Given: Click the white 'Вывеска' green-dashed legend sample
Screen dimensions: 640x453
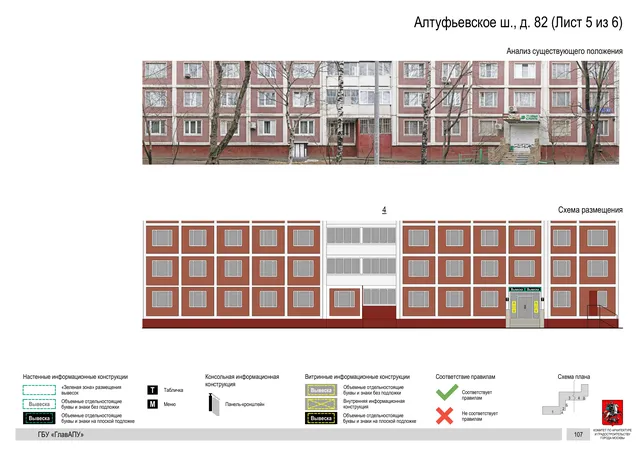Looking at the screenshot, I should (39, 404).
